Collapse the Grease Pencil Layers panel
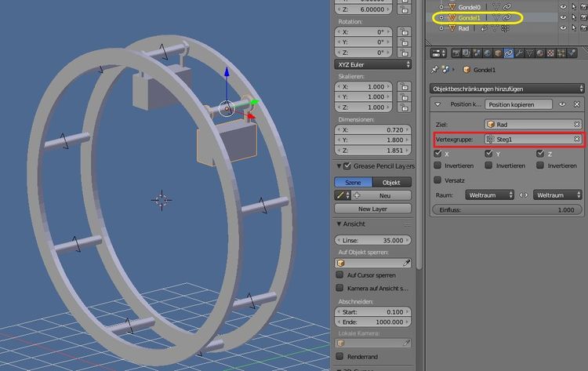Screen dimensions: 588x371 [339, 165]
